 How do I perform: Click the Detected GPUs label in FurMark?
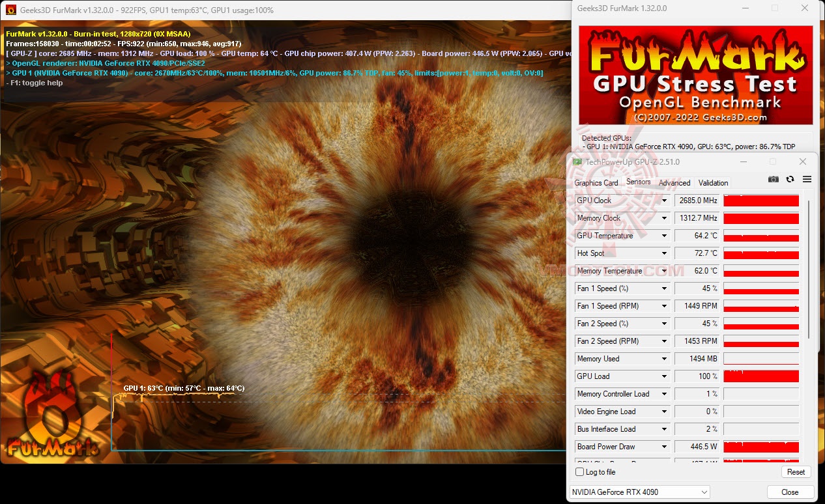click(x=606, y=138)
